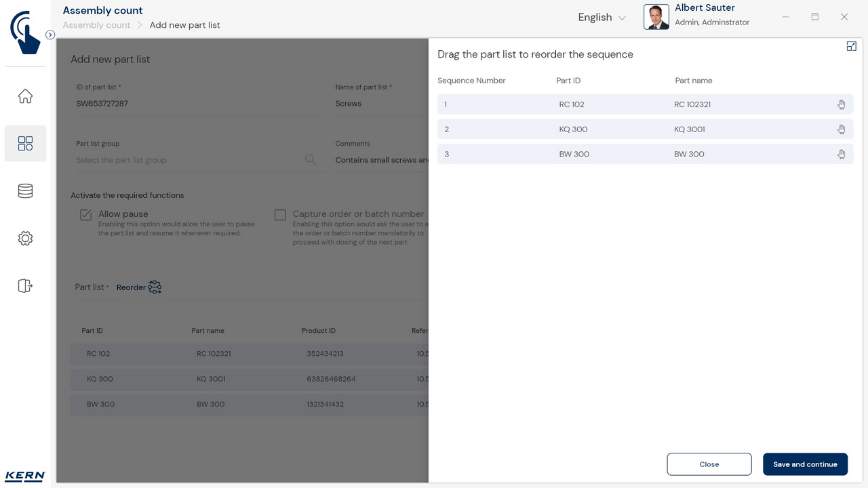
Task: Open the Home icon in sidebar
Action: (25, 96)
